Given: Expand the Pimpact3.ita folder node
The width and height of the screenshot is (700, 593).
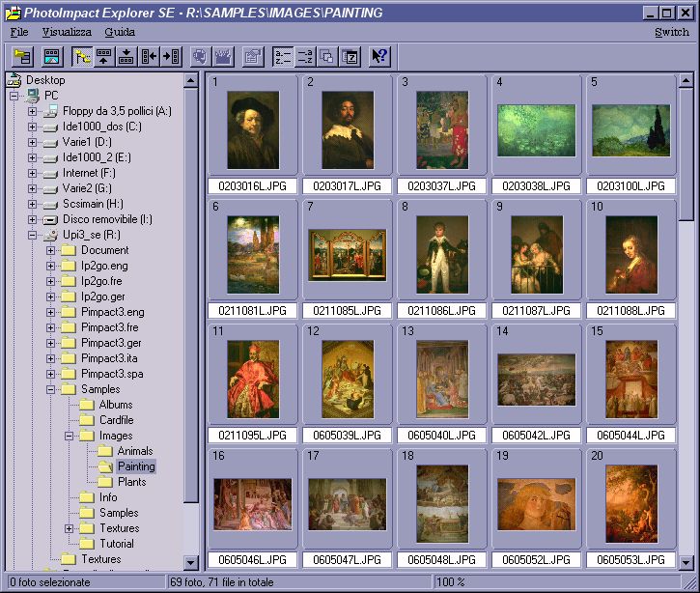Looking at the screenshot, I should (x=50, y=358).
